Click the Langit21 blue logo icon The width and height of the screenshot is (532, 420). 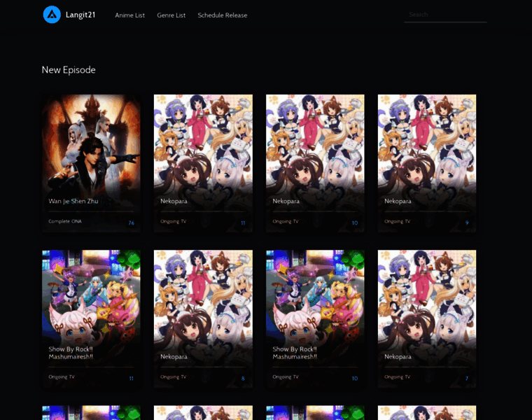(x=52, y=15)
